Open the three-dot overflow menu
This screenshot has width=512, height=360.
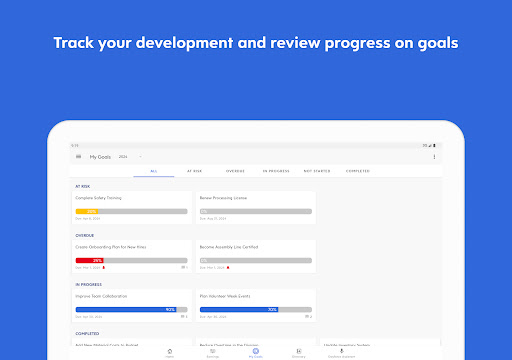click(x=434, y=157)
